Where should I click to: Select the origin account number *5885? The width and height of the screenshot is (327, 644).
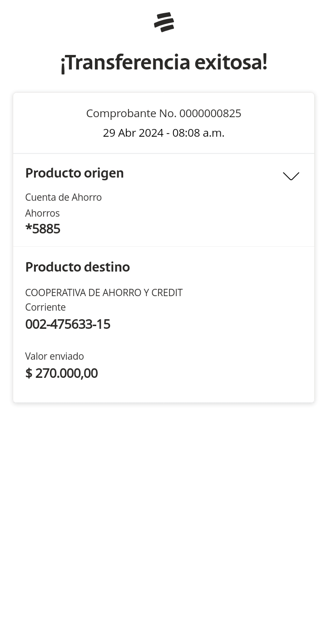[43, 229]
